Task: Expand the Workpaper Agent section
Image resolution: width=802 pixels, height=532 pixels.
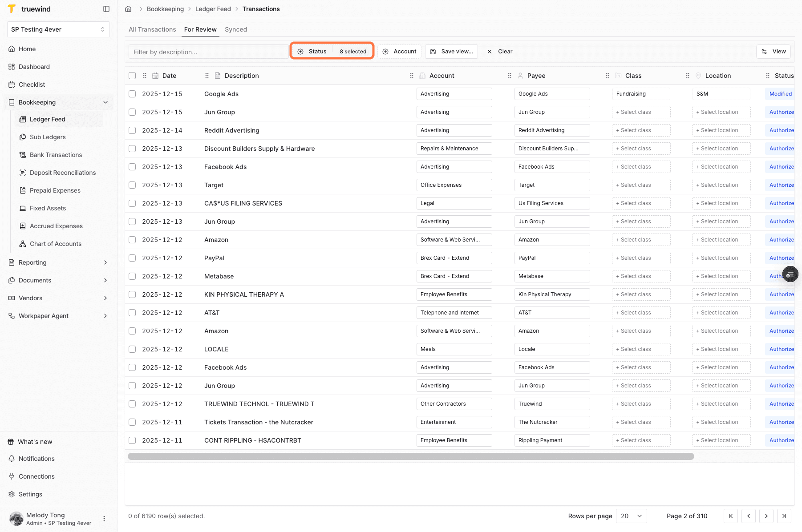Action: [58, 316]
